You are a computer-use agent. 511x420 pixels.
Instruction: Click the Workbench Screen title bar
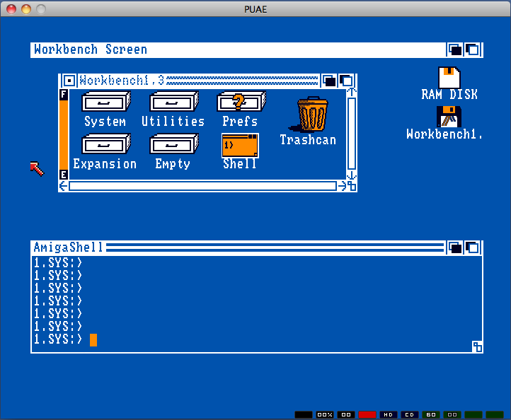coord(239,49)
